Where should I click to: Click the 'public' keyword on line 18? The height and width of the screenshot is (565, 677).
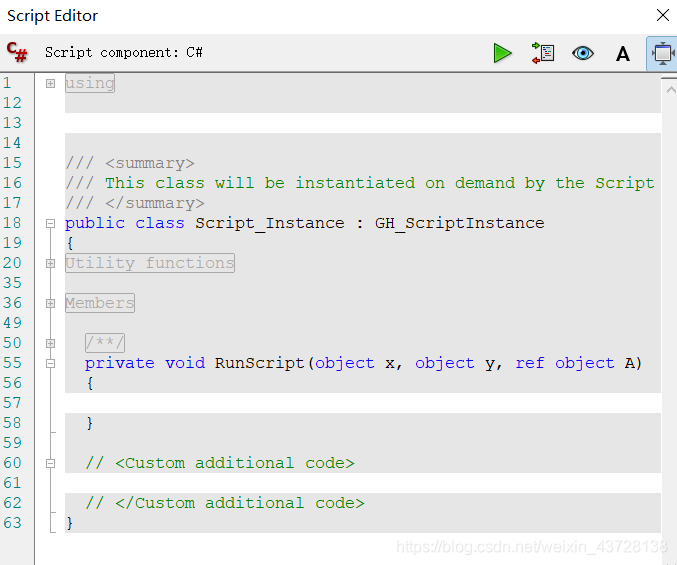[x=95, y=224]
